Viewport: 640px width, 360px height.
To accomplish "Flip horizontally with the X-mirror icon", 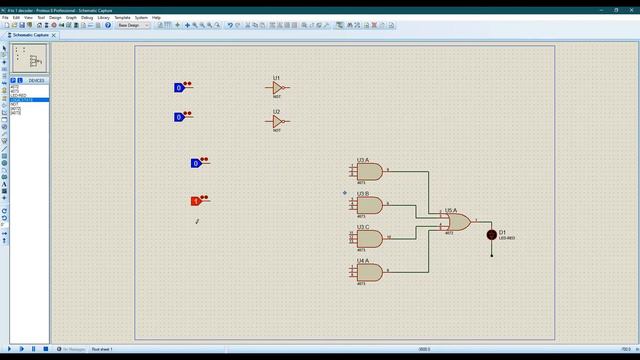I will (x=4, y=233).
